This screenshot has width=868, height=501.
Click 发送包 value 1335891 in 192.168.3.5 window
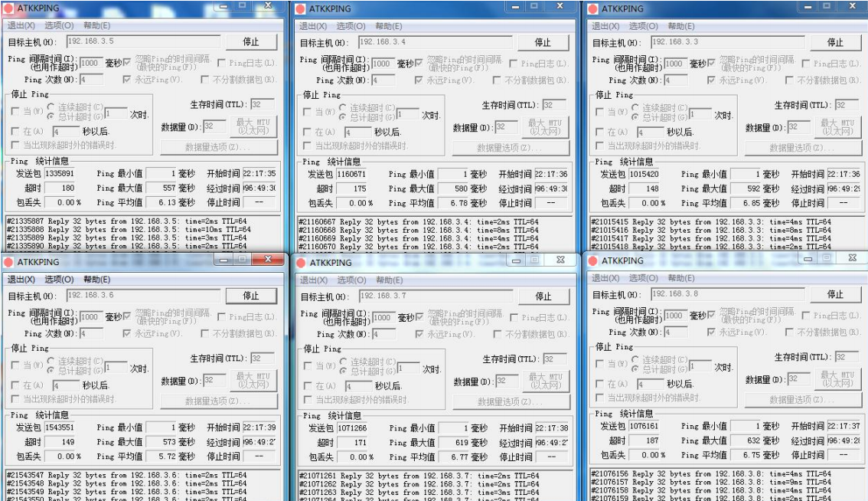click(59, 173)
